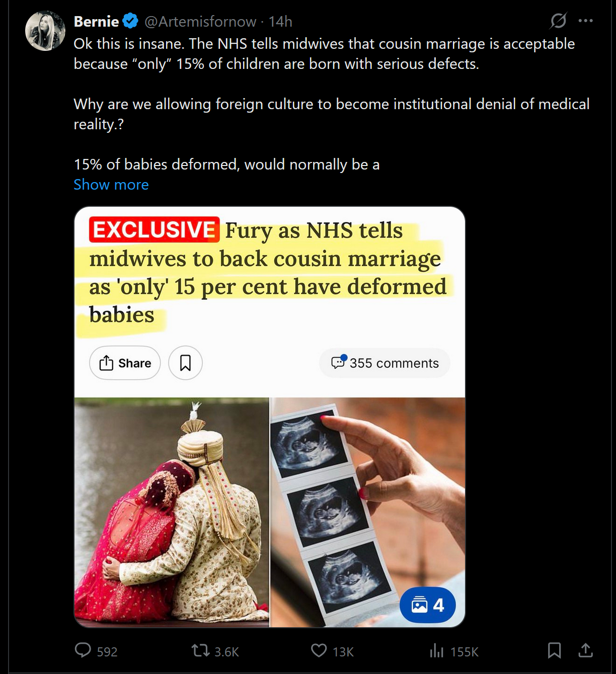Bookmark the post using bottom bookmark icon

pos(554,650)
